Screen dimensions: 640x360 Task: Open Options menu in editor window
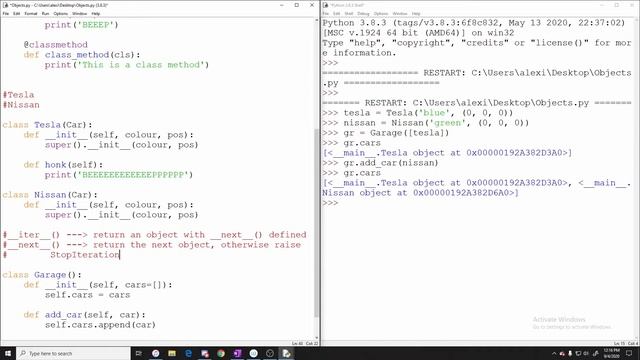[x=60, y=13]
